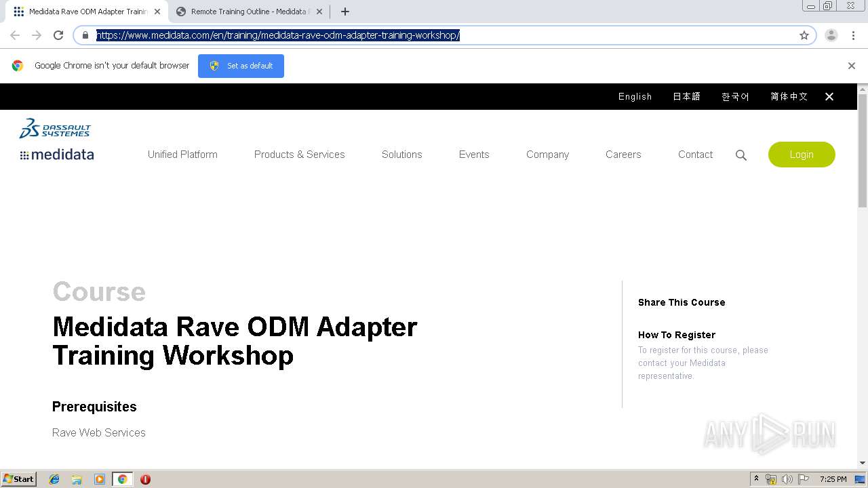The height and width of the screenshot is (488, 868).
Task: Open the media player taskbar icon
Action: (100, 479)
